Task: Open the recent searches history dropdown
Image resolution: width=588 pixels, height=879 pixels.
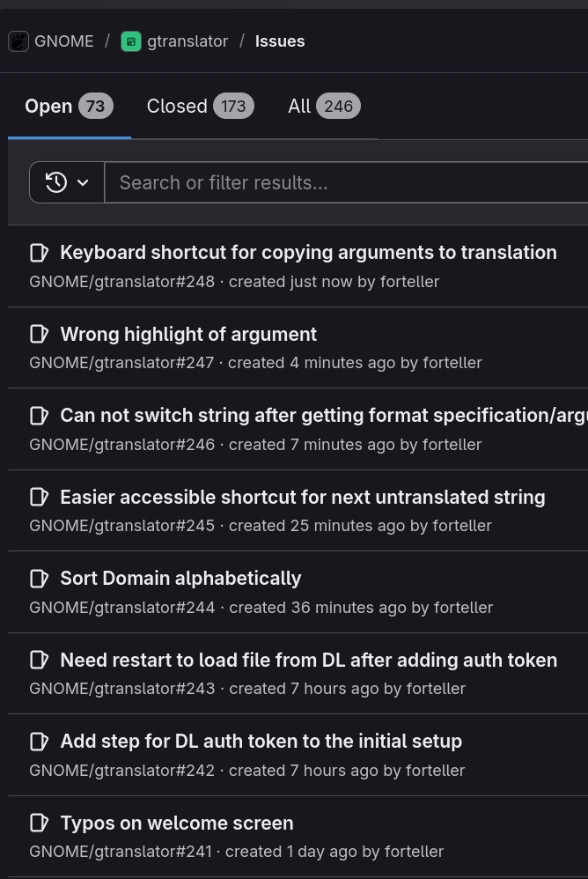Action: click(x=67, y=182)
